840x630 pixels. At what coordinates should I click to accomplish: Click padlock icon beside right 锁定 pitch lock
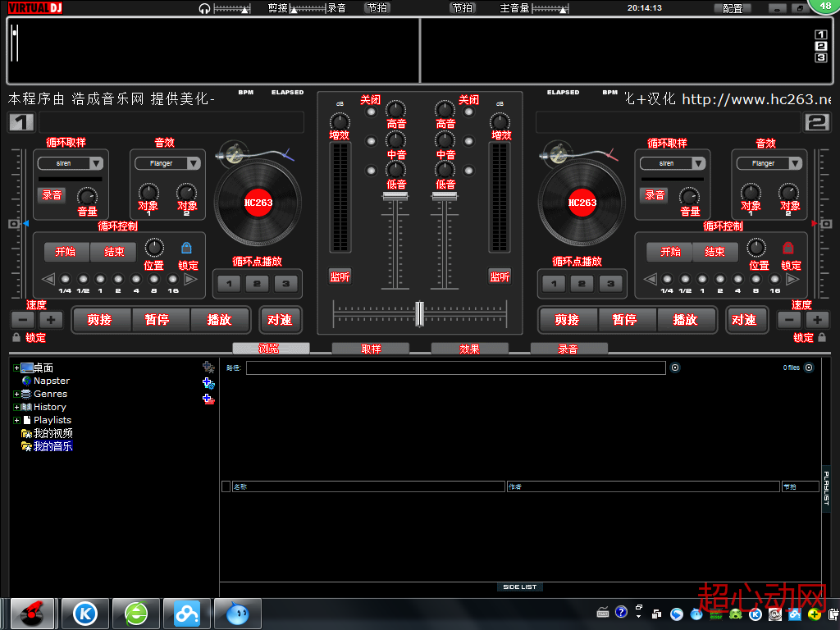pos(822,337)
